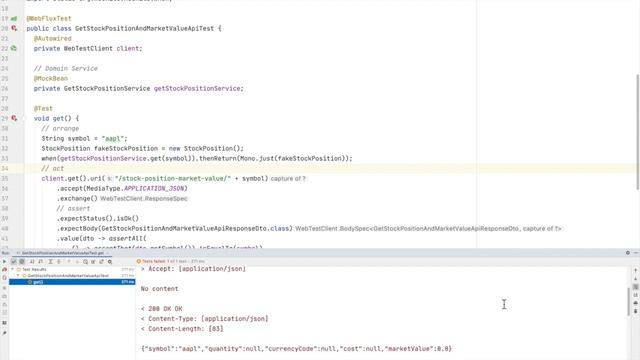Screen dimensions: 640x360
Task: Click the getStockPositionService field name
Action: 197,89
